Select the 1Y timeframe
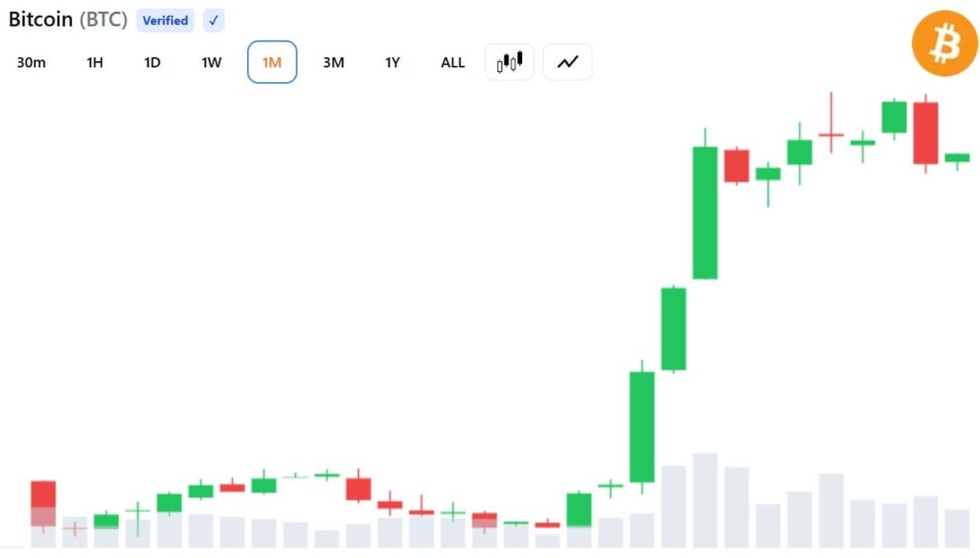980x558 pixels. (392, 62)
